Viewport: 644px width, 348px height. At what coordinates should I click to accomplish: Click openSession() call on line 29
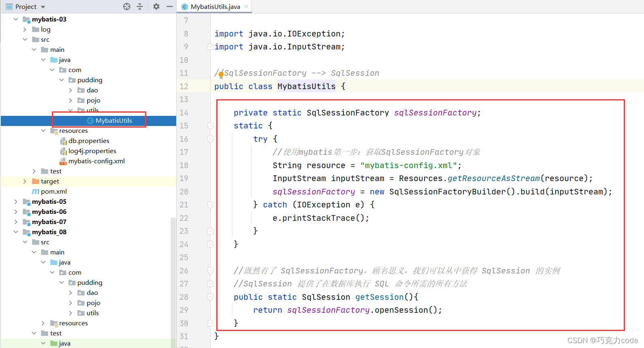(x=405, y=310)
